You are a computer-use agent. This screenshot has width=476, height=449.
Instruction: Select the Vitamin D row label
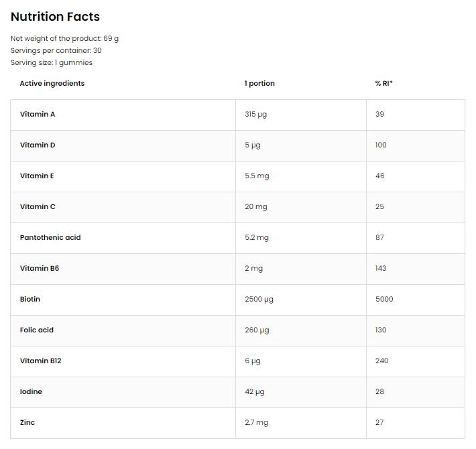pos(38,145)
